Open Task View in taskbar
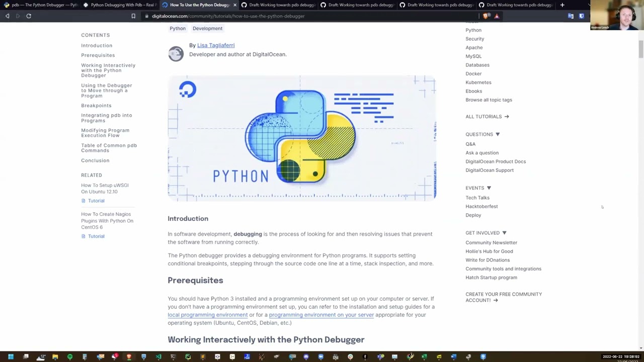 (26, 357)
